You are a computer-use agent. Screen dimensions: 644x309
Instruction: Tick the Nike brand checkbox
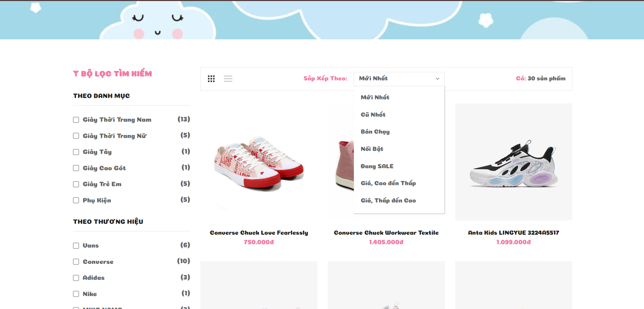click(x=76, y=294)
